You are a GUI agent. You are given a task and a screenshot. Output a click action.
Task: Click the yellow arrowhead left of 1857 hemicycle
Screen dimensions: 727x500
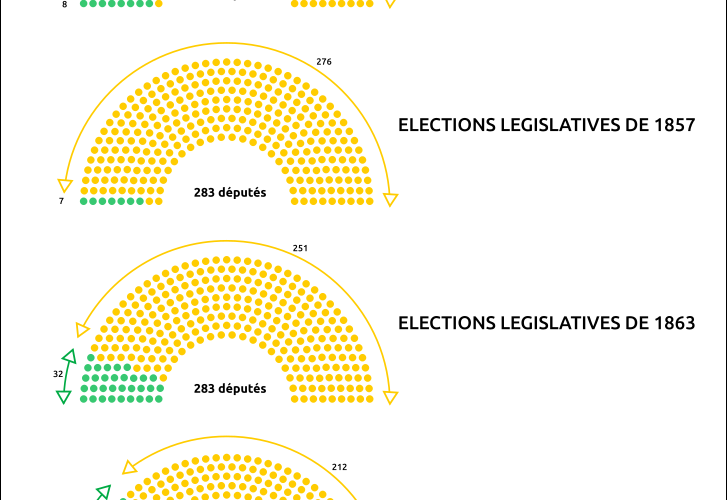tap(65, 185)
